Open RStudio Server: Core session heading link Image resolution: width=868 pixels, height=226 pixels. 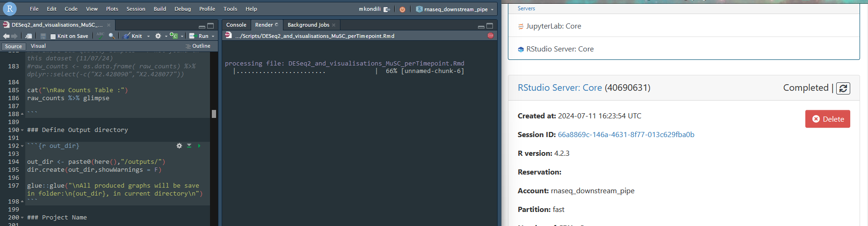(560, 87)
